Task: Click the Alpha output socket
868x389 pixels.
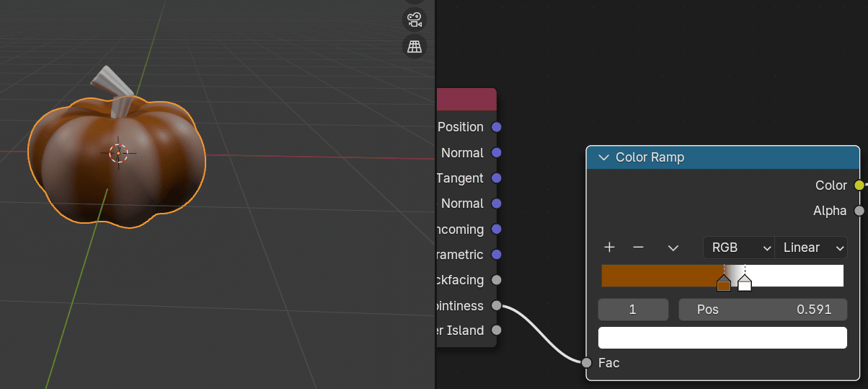Action: point(859,211)
